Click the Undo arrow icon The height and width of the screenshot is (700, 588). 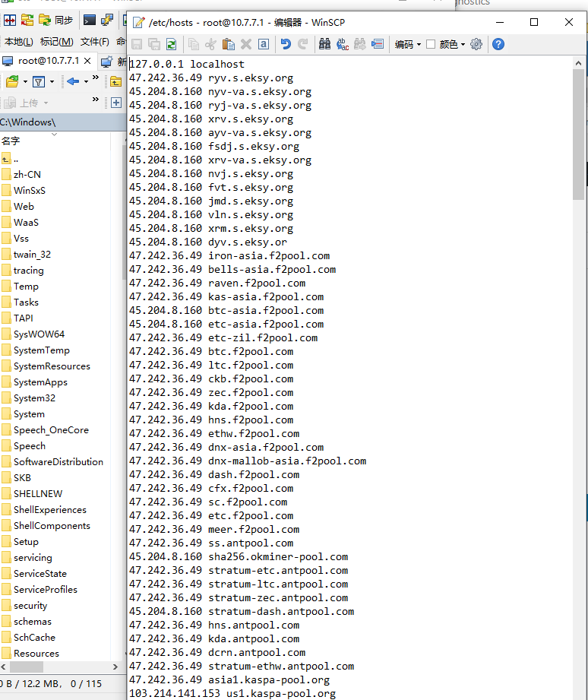[286, 44]
